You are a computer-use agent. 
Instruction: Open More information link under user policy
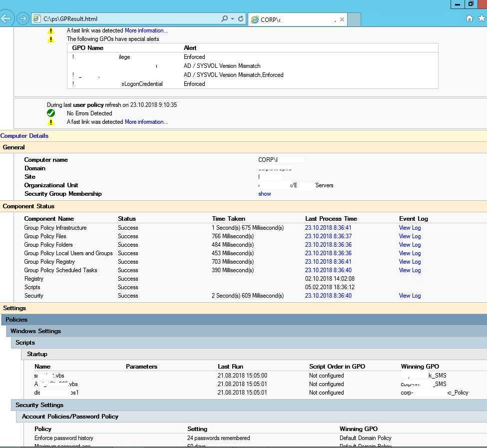click(146, 122)
